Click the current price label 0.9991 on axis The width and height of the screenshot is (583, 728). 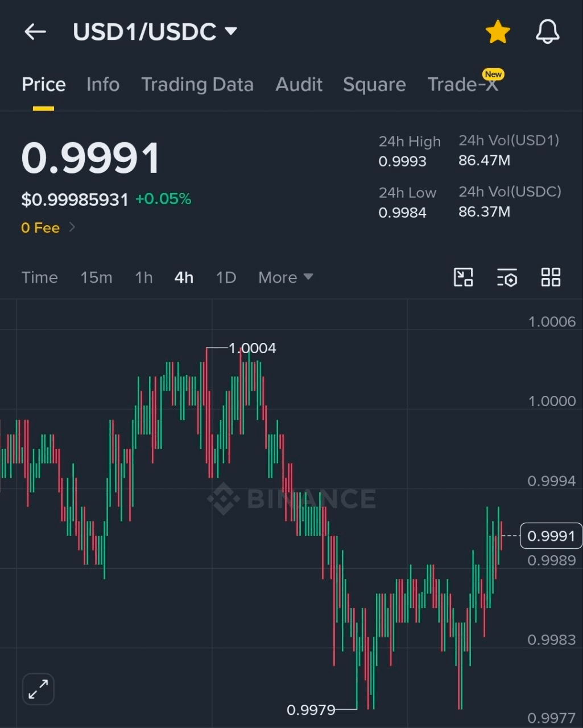pyautogui.click(x=551, y=536)
